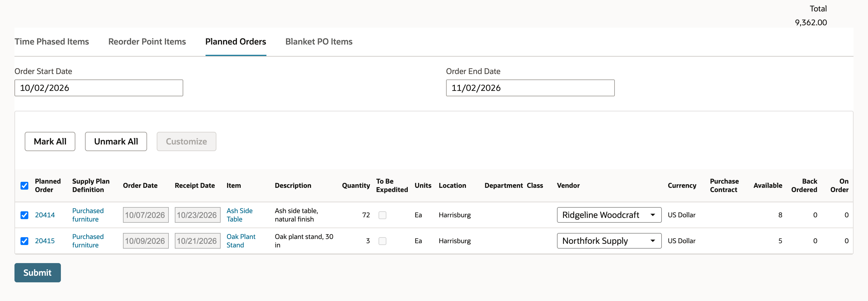The image size is (868, 301).
Task: Go to Blanket PO Items tab
Action: click(x=319, y=42)
